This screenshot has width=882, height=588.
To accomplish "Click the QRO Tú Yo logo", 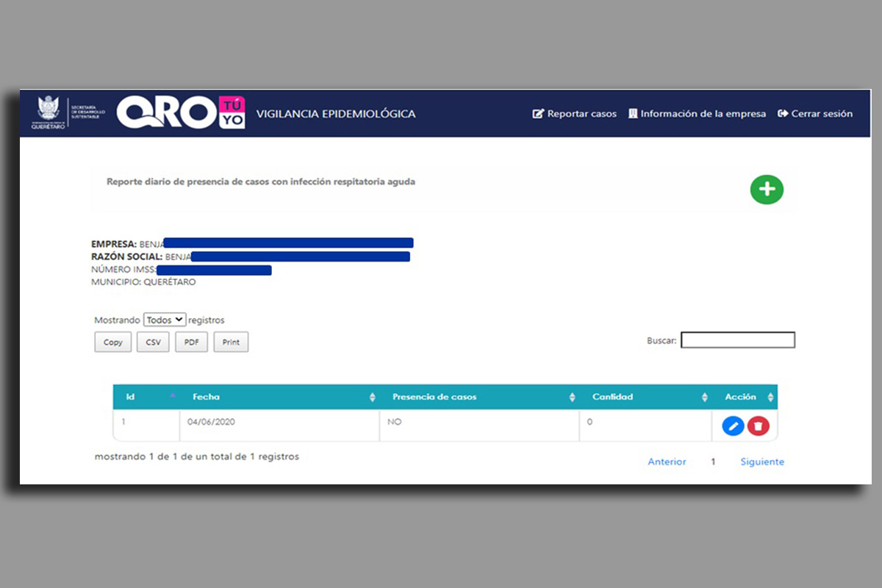I will (x=180, y=113).
